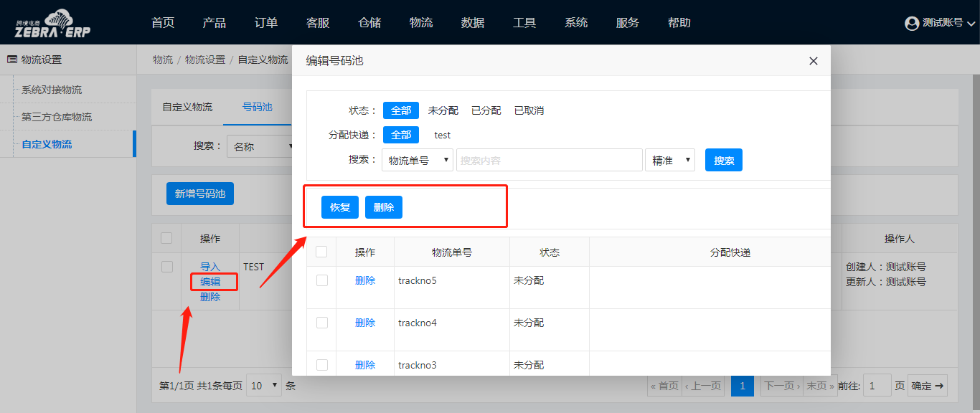980x413 pixels.
Task: Click the Zebra ERP logo
Action: (x=53, y=24)
